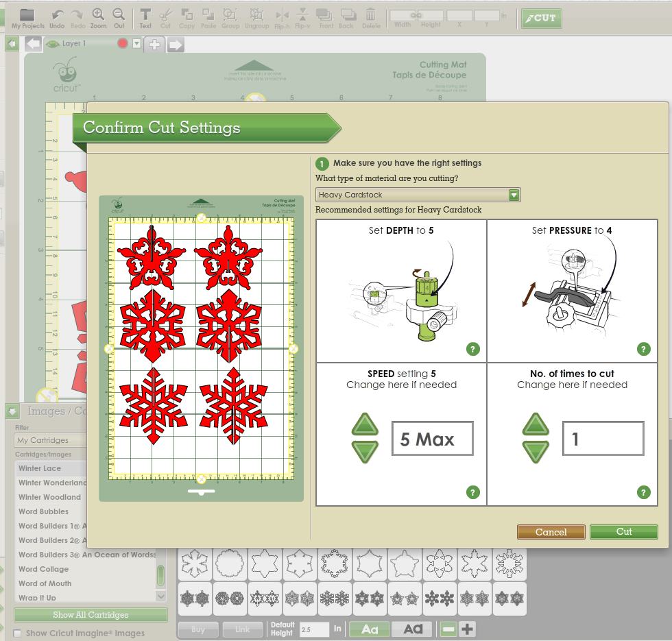Click the Layer 1 red color dot
This screenshot has height=641, width=672.
click(x=123, y=43)
